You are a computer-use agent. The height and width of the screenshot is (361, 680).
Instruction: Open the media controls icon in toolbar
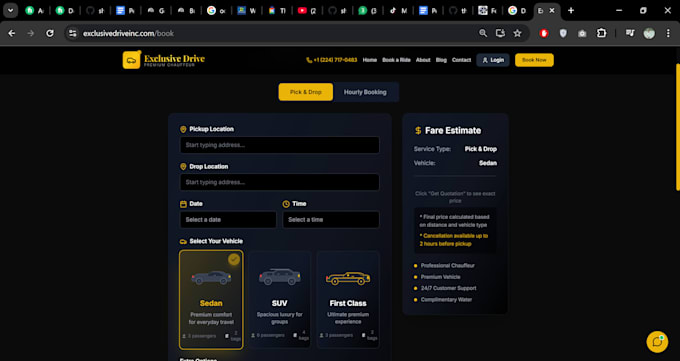coord(630,33)
